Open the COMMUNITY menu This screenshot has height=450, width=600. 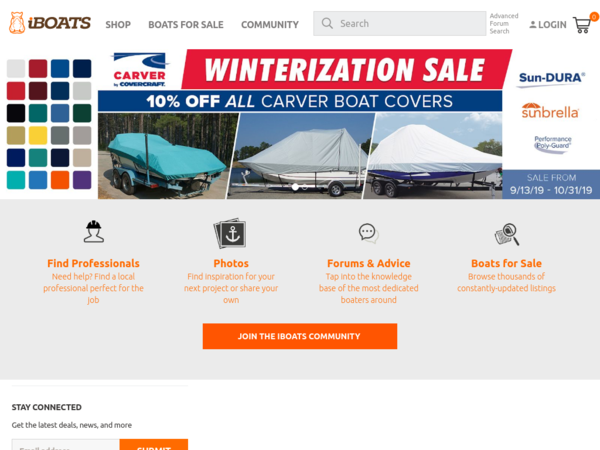(x=270, y=24)
